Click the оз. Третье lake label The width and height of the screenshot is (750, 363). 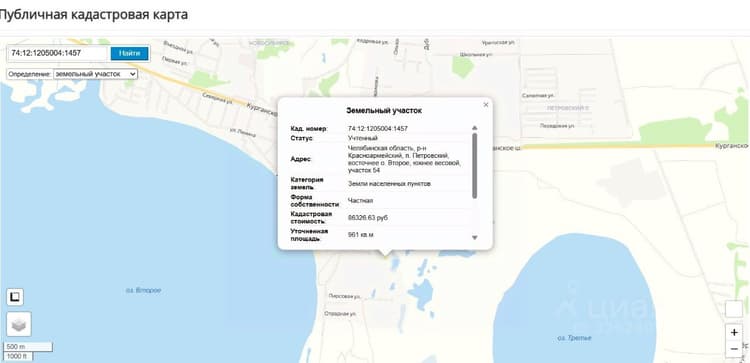(x=574, y=338)
